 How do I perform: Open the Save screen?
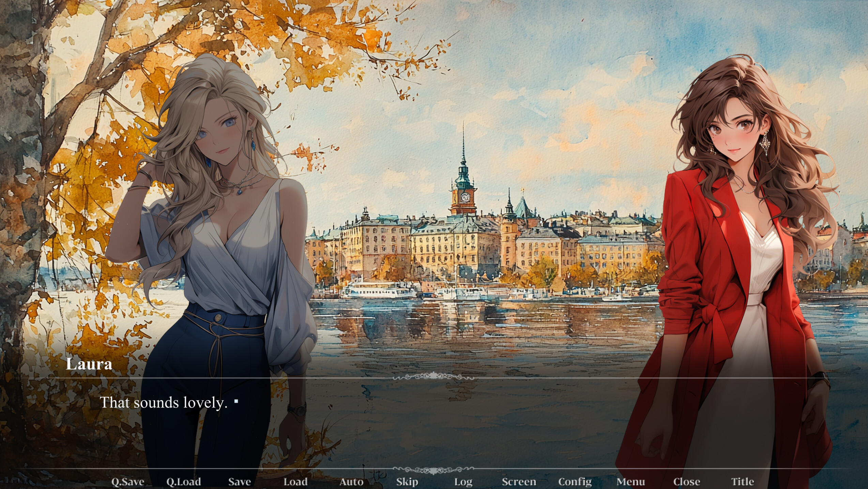click(x=240, y=482)
